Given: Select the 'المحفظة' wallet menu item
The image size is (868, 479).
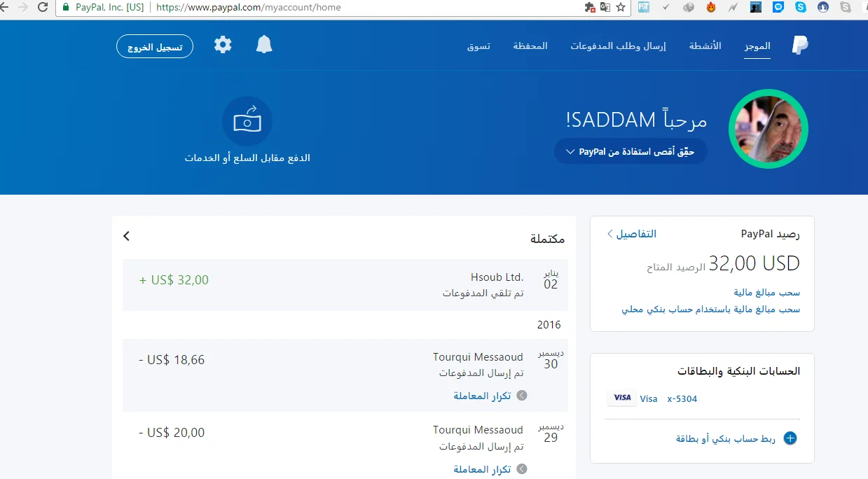Looking at the screenshot, I should (530, 46).
